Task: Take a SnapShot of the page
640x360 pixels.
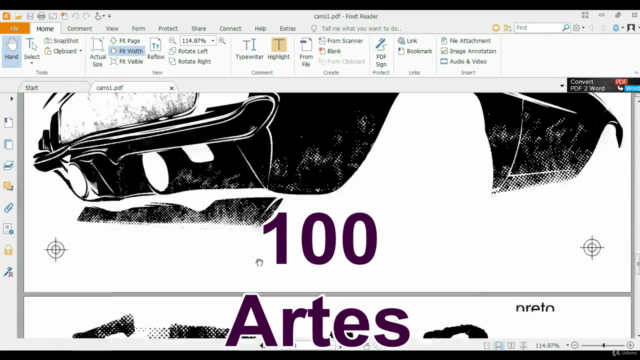Action: coord(62,41)
